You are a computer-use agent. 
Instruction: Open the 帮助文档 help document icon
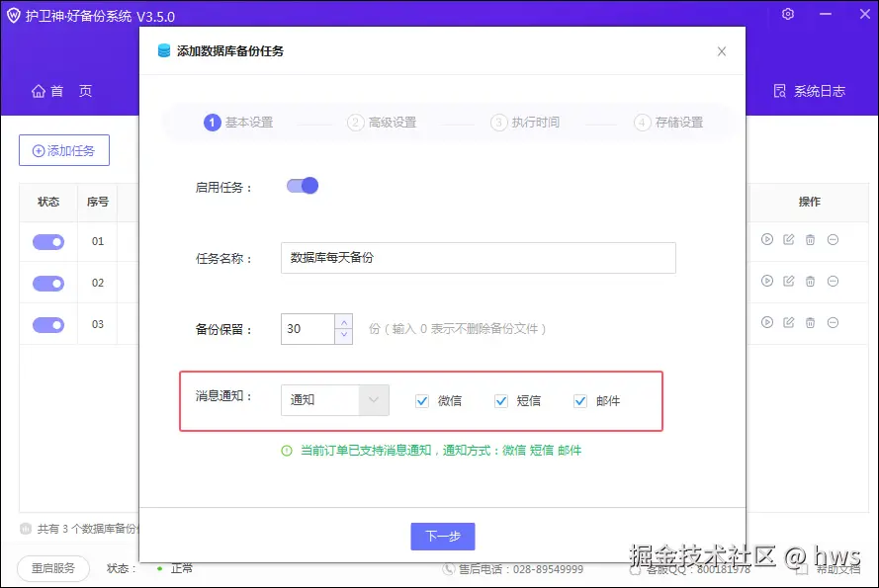pyautogui.click(x=802, y=569)
